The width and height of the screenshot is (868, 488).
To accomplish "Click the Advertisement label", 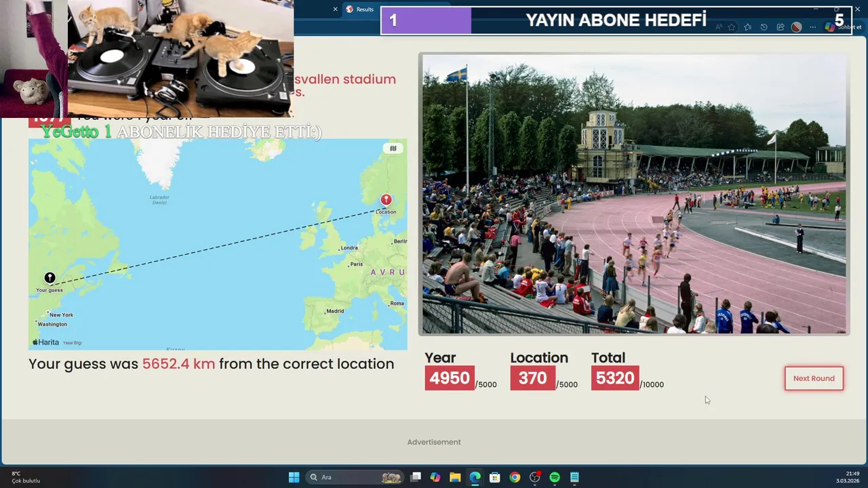I will click(x=434, y=442).
